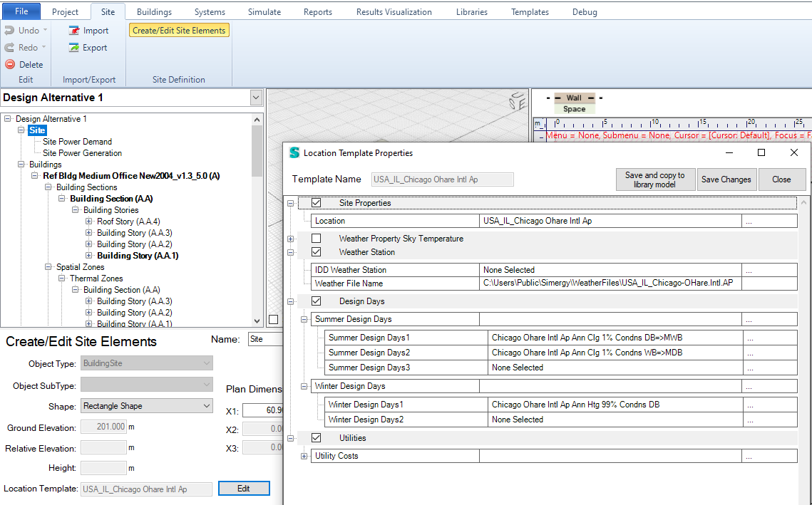The width and height of the screenshot is (812, 505).
Task: Select Building Story (A.A.1) under Building Stories
Action: (x=138, y=256)
